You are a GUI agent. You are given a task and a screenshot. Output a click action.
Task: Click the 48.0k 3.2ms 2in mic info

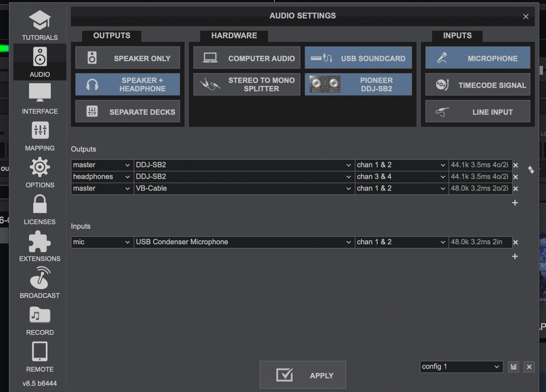pos(480,242)
